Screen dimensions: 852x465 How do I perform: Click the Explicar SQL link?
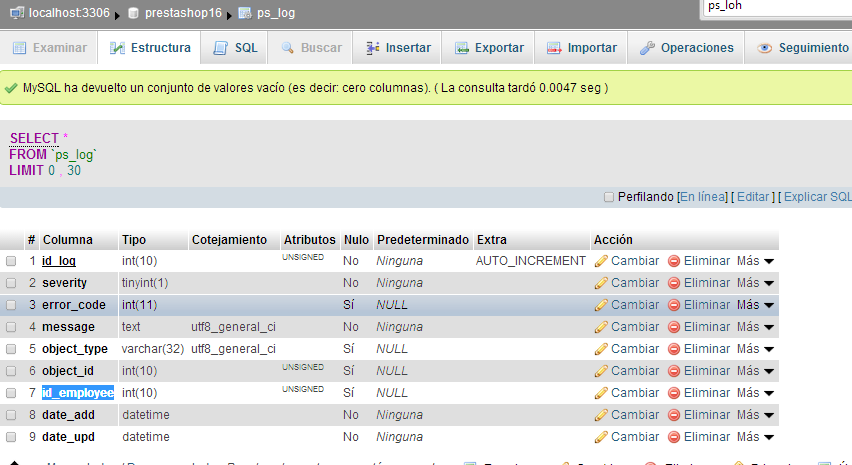click(816, 197)
